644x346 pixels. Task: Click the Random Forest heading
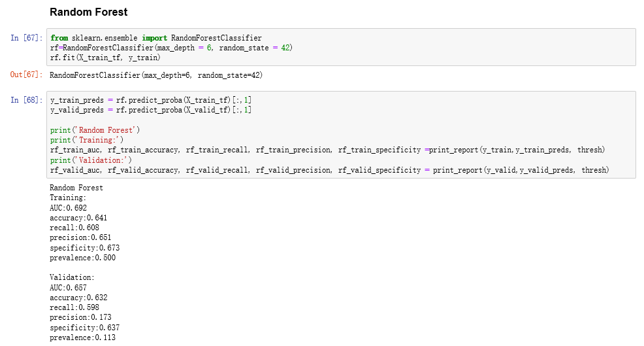click(88, 12)
